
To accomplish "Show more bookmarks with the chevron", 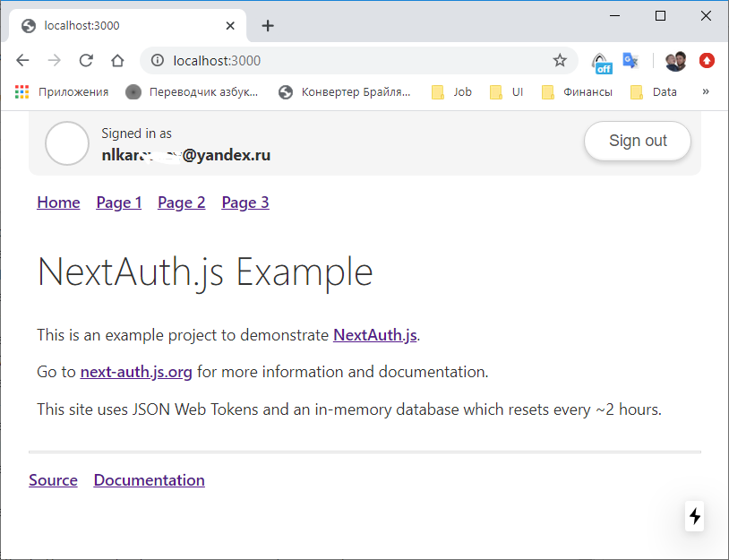I will (x=706, y=91).
